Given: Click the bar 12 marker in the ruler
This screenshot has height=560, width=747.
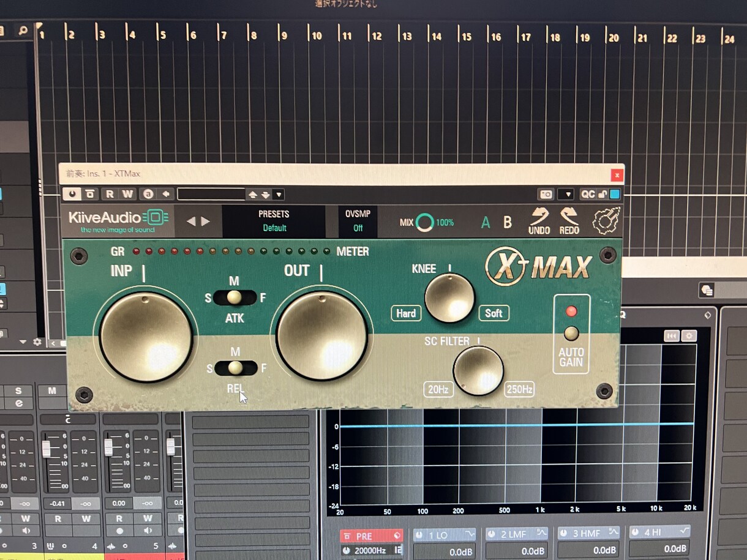Looking at the screenshot, I should [x=375, y=35].
